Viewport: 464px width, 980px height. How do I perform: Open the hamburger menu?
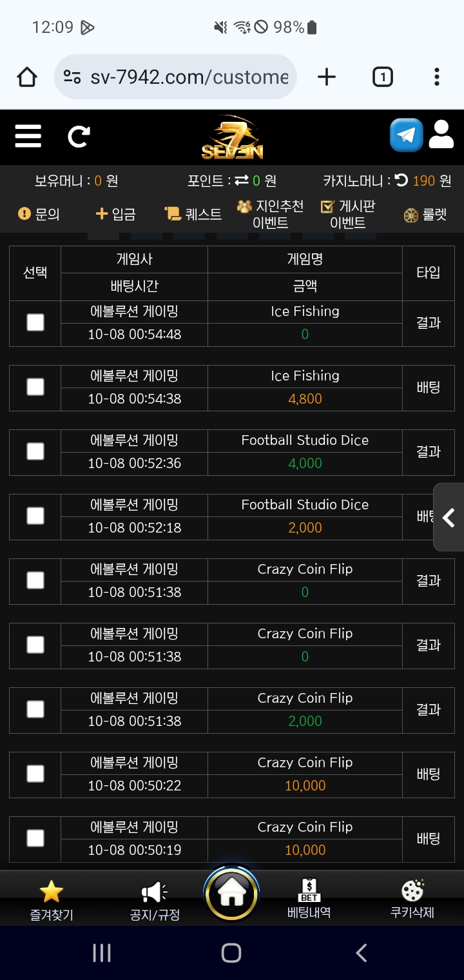pos(28,136)
